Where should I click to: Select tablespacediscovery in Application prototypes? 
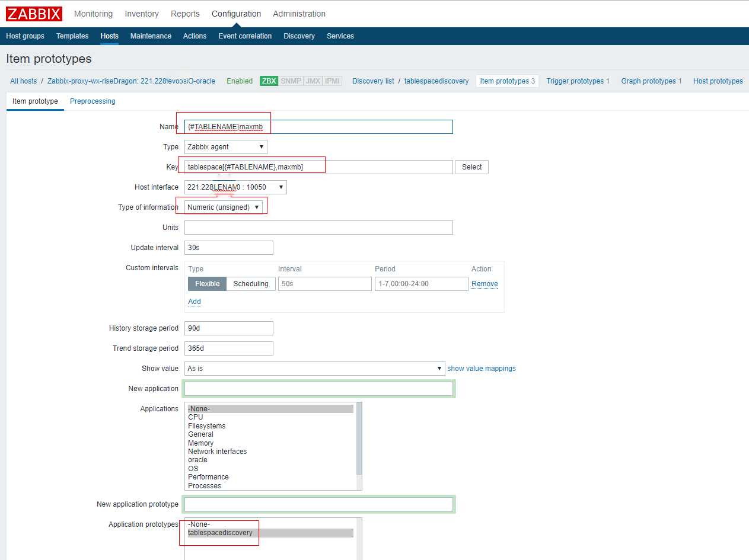coord(270,533)
